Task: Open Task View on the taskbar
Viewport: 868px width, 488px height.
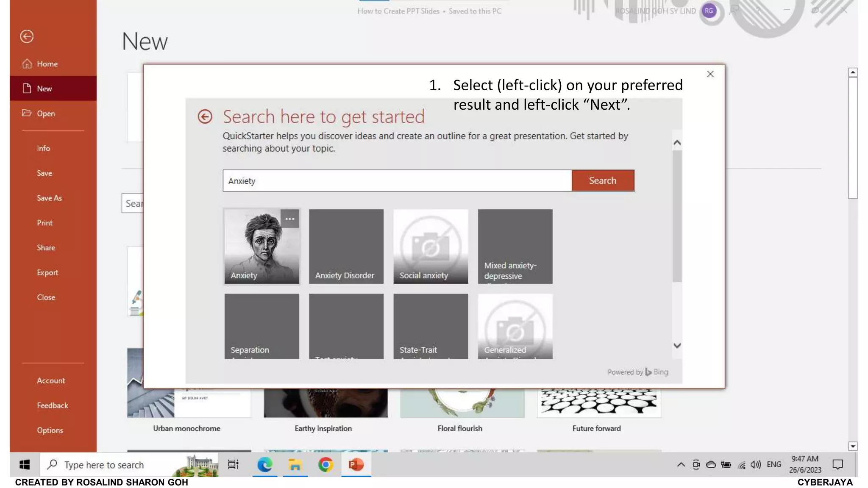Action: [233, 465]
